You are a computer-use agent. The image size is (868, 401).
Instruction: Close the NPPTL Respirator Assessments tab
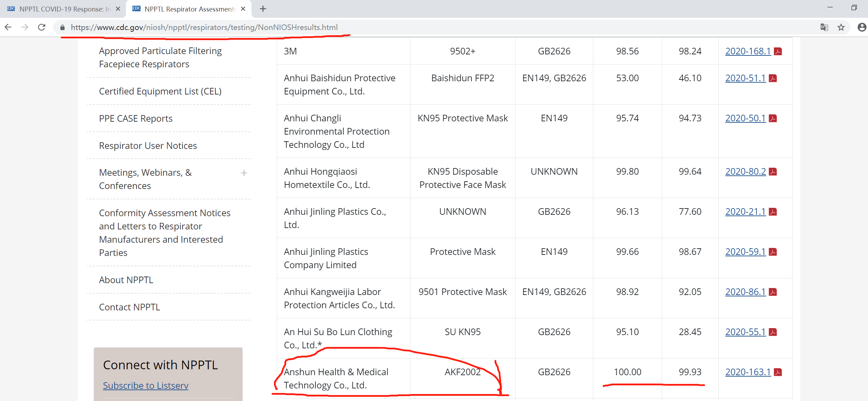coord(243,9)
